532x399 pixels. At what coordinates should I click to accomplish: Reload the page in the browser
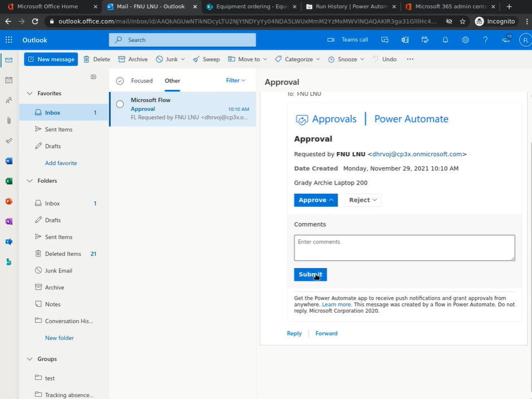pos(35,21)
